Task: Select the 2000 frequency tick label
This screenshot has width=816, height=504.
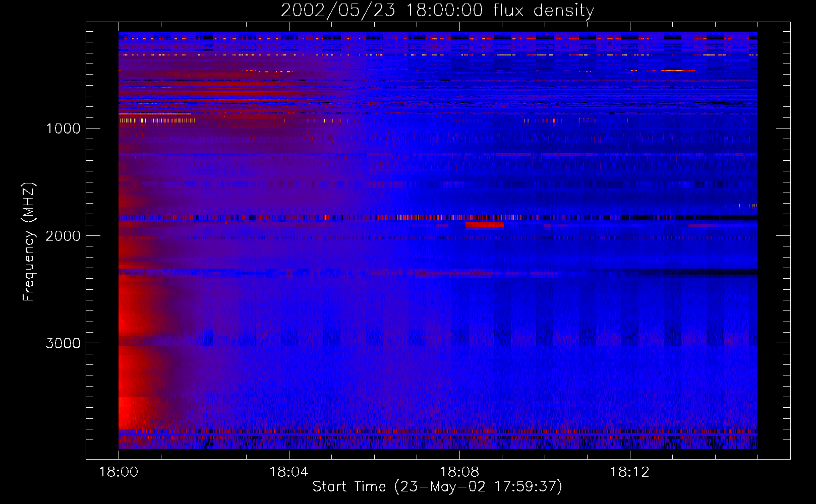Action: 63,236
